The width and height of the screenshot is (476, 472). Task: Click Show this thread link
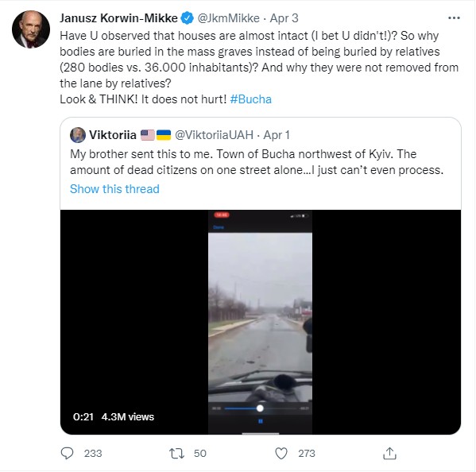point(114,189)
